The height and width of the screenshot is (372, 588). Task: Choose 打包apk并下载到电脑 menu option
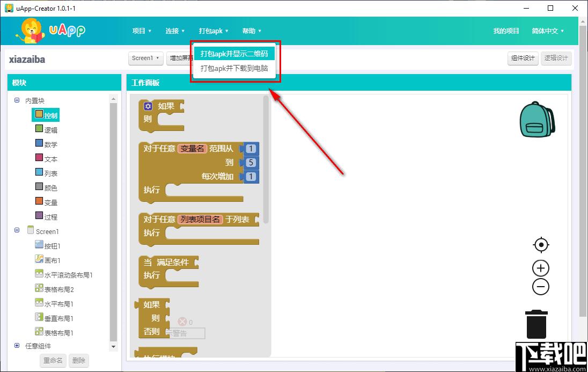[234, 68]
